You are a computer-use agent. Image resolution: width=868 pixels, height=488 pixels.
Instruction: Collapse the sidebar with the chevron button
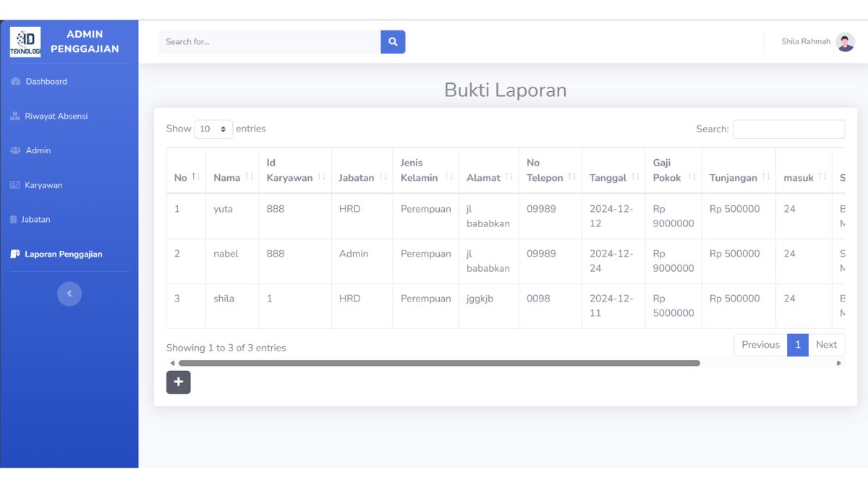[69, 294]
